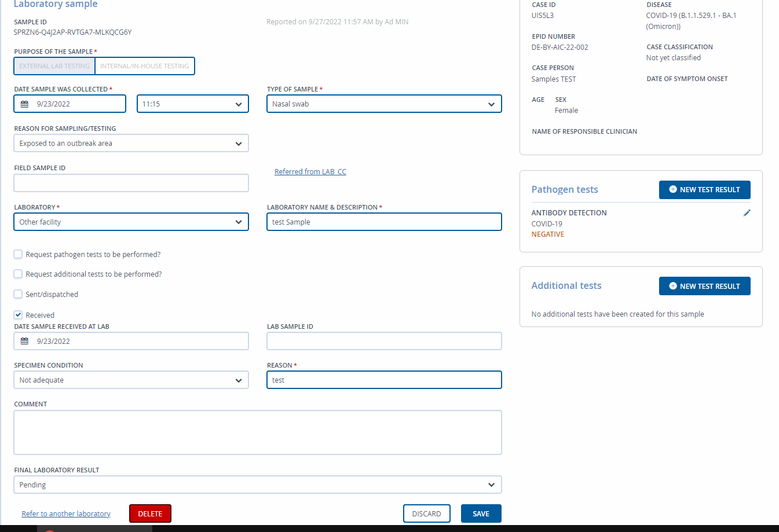Click Laboratory Name & Description field
The image size is (779, 532).
(x=384, y=222)
